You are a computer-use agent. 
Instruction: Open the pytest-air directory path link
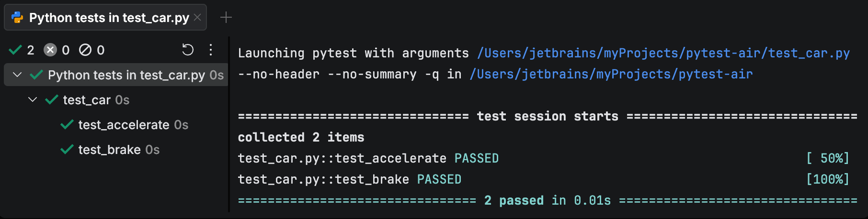pos(611,74)
